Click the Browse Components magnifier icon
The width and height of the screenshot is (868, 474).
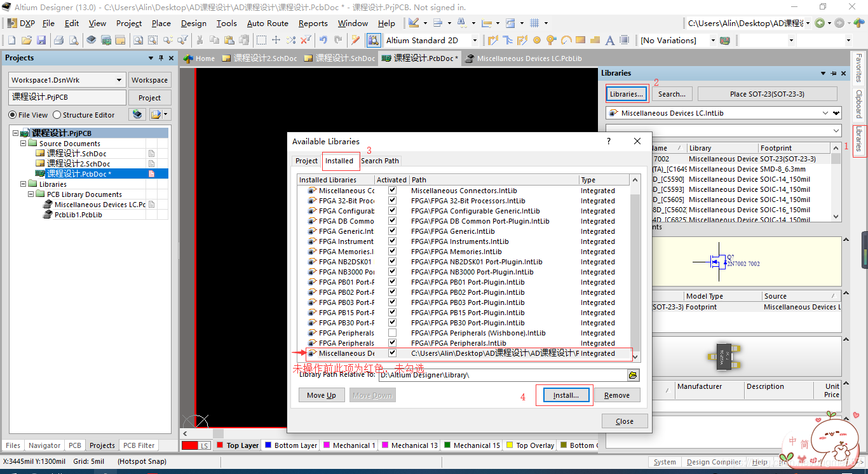point(374,40)
